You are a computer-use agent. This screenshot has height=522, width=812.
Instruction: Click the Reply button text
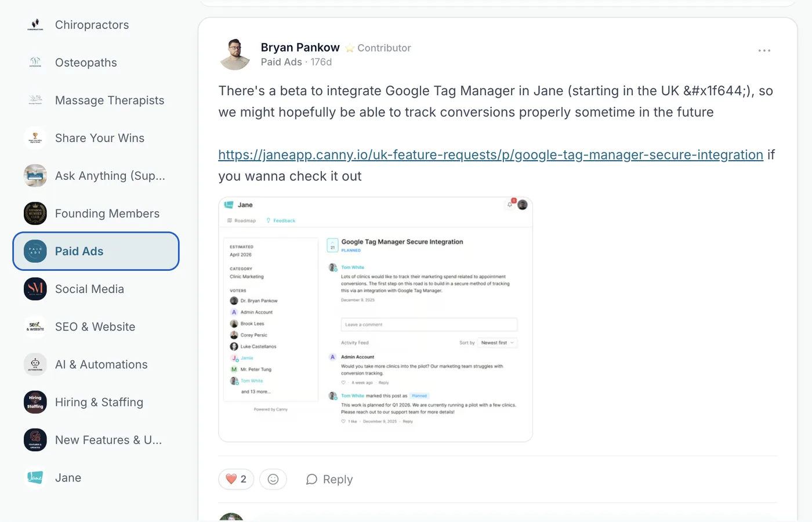338,479
